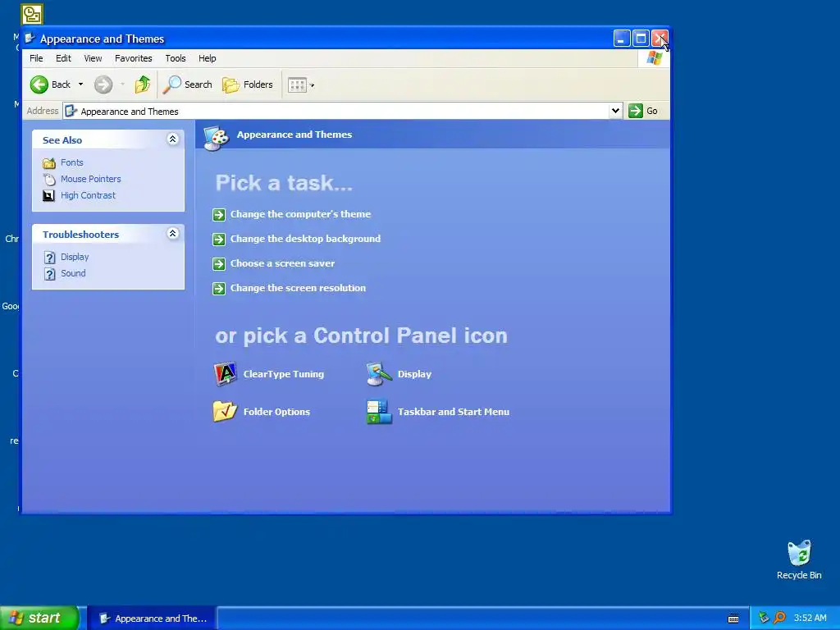Click the green Back arrow icon

coord(39,84)
